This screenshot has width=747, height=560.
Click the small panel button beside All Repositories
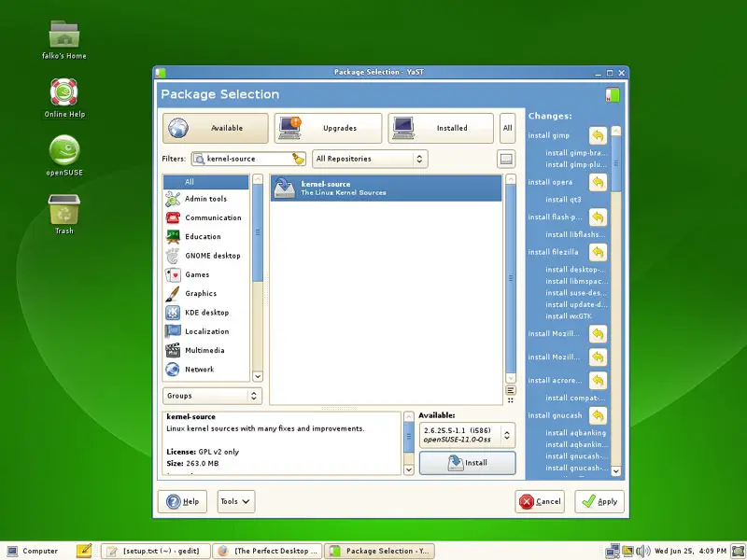pyautogui.click(x=506, y=159)
